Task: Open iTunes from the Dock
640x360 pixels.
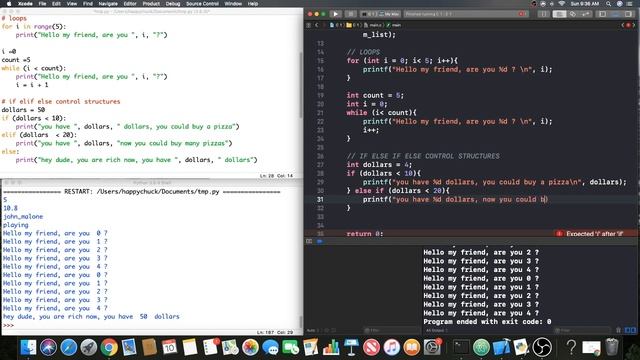Action: [391, 347]
